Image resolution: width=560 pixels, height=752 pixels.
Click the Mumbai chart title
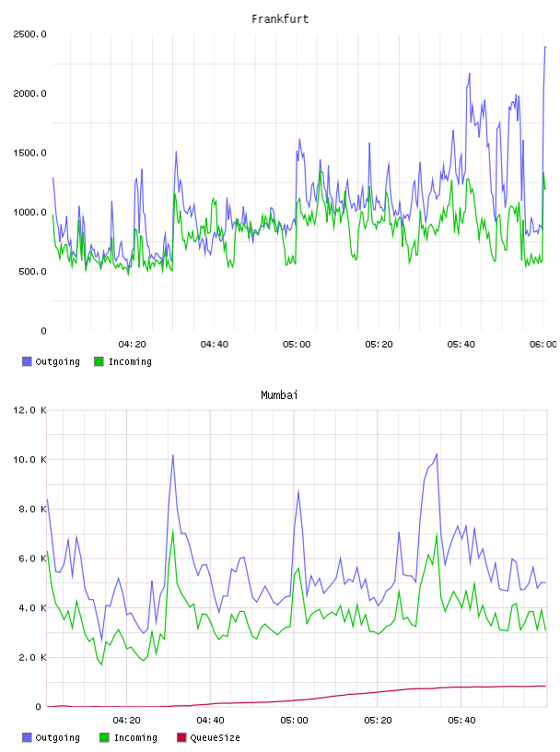[279, 395]
